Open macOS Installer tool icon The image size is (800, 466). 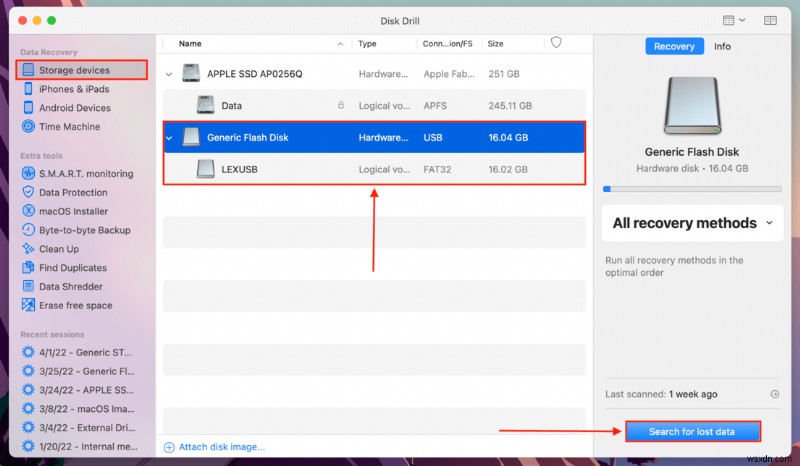coord(28,211)
